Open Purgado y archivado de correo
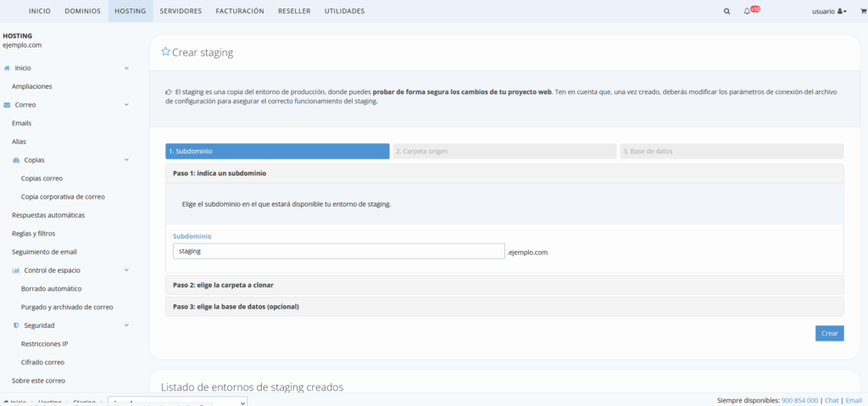 tap(67, 307)
